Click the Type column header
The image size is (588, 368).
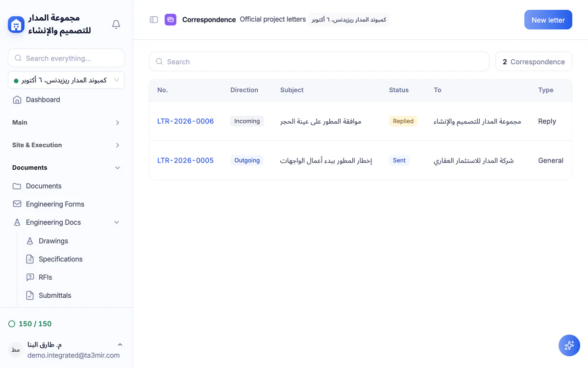click(546, 90)
